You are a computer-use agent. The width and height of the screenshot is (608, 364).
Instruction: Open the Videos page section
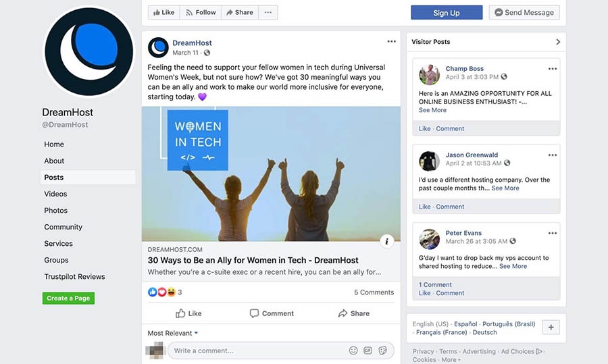pos(55,194)
